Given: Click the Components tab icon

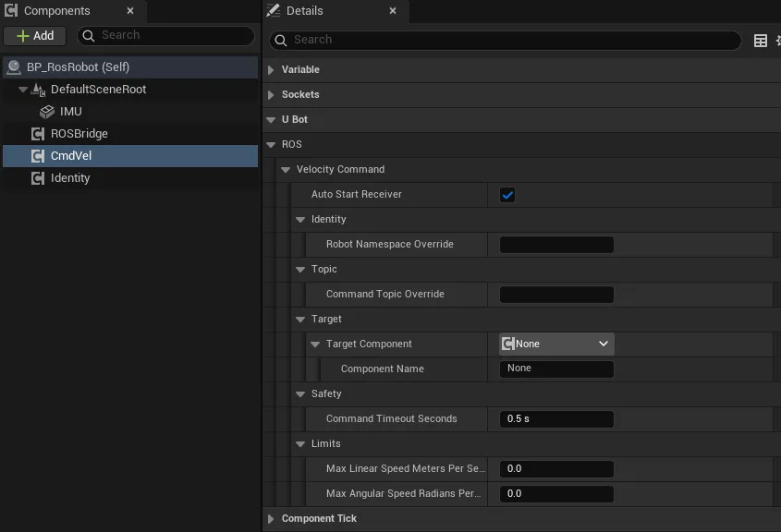Looking at the screenshot, I should [x=11, y=10].
